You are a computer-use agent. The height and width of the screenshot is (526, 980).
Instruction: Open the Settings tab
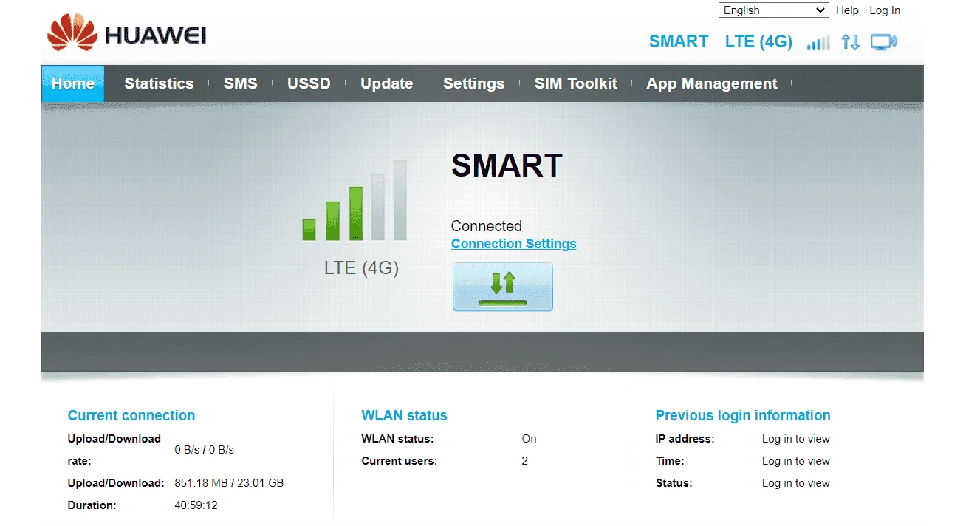[x=473, y=83]
